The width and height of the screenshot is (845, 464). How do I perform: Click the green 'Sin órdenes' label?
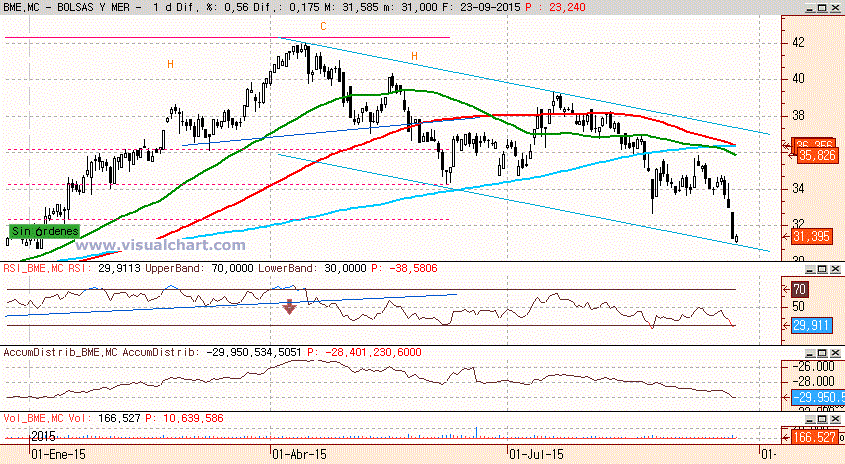tap(45, 231)
